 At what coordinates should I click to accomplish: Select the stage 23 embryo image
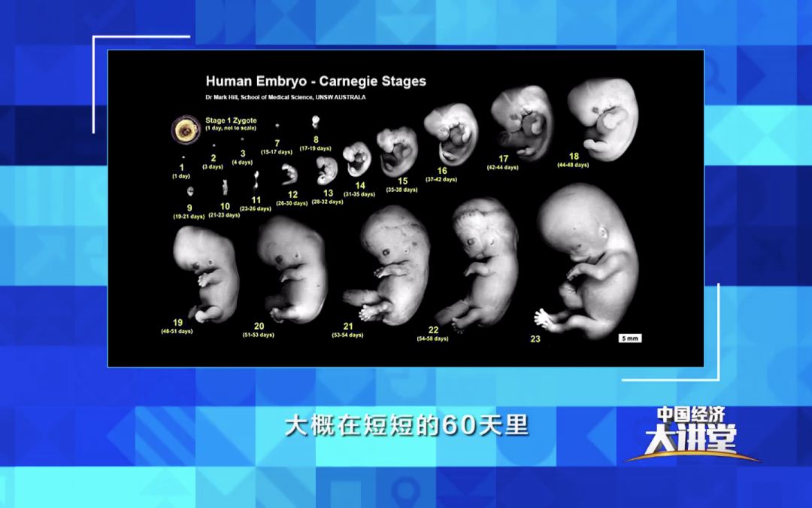click(586, 261)
